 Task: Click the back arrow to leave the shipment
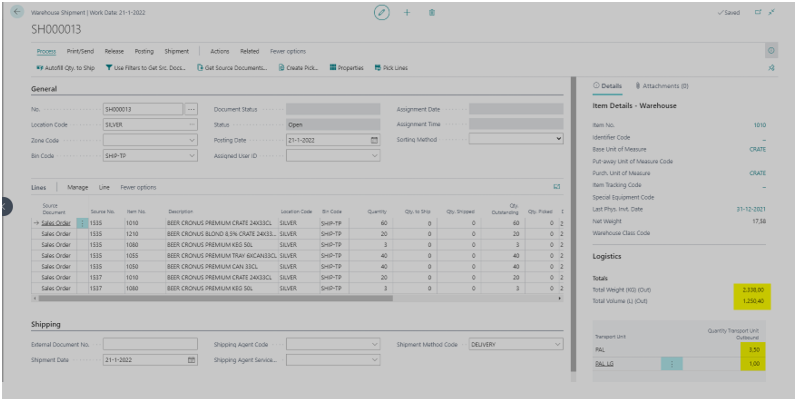tap(16, 11)
